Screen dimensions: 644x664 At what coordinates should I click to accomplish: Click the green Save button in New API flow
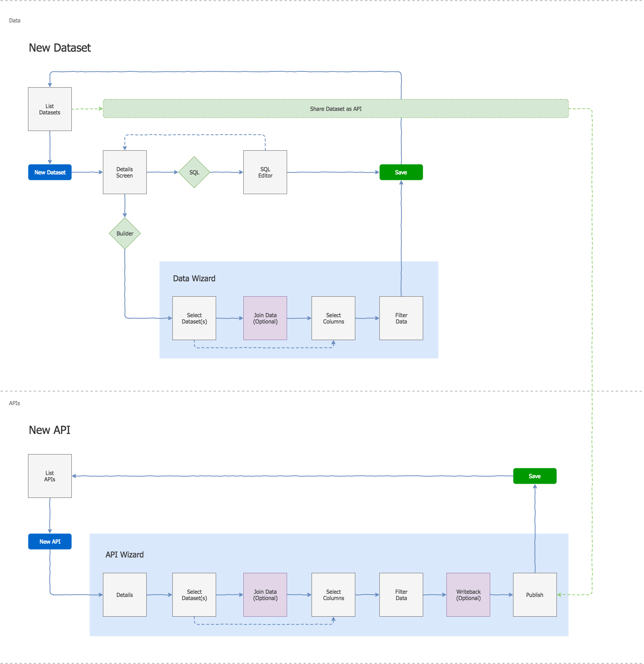pos(534,476)
